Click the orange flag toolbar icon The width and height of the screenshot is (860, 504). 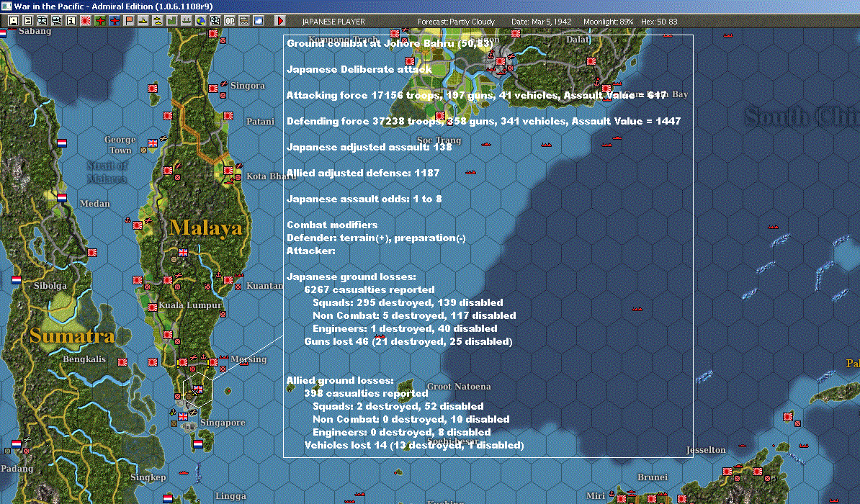click(129, 21)
